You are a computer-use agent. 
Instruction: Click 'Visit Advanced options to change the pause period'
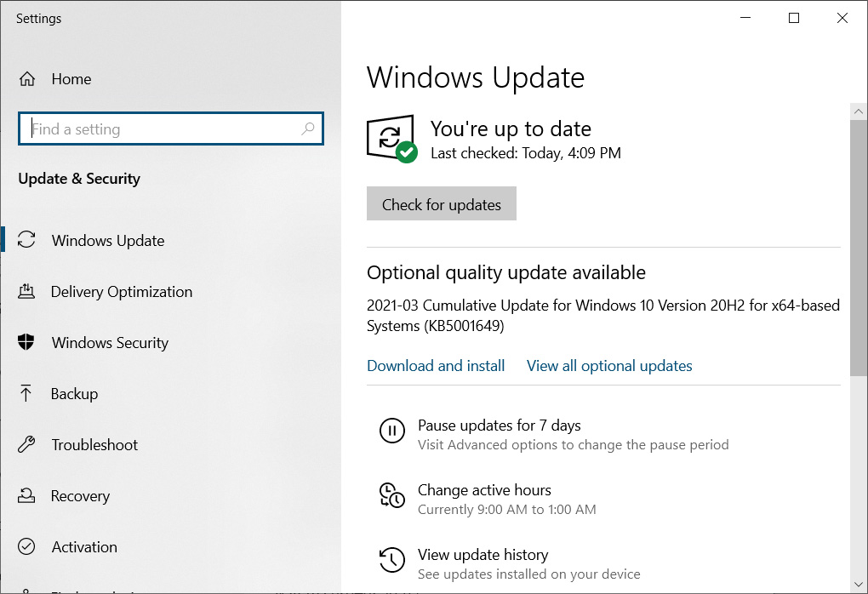(573, 444)
